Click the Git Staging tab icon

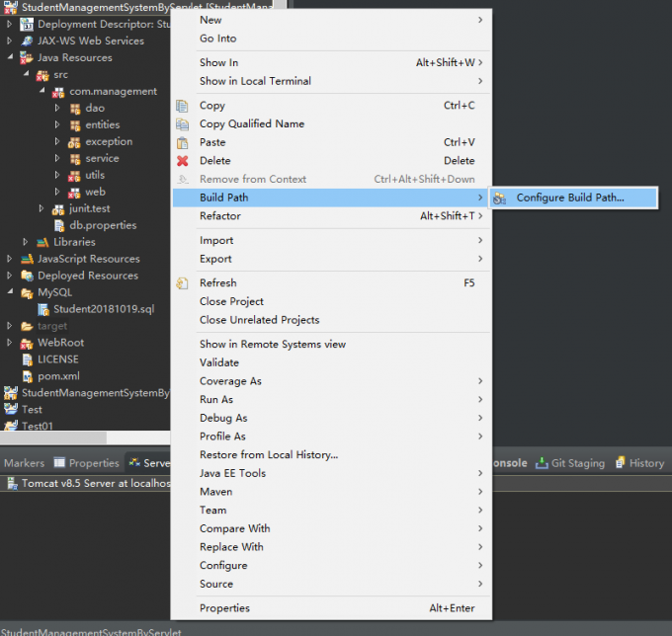(x=543, y=463)
